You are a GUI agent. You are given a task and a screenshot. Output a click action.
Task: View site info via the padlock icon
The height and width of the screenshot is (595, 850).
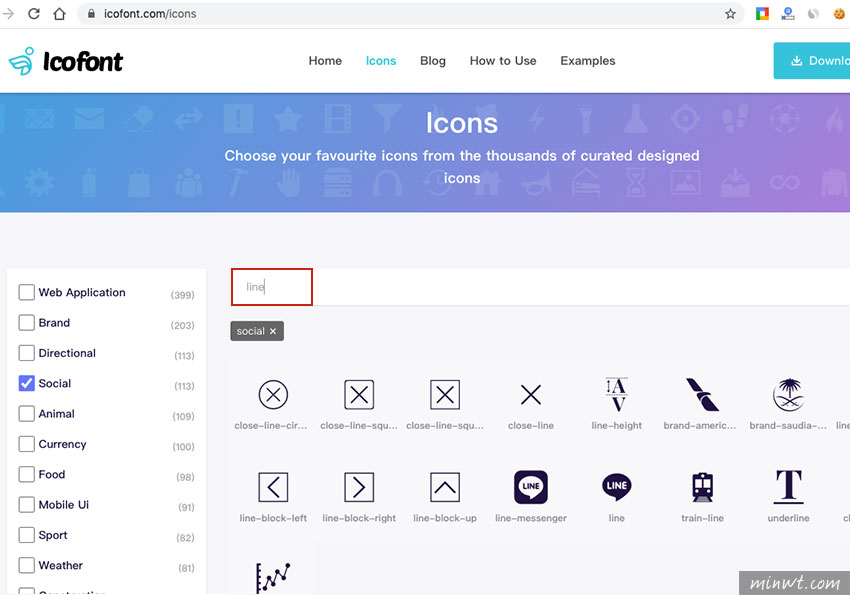tap(91, 14)
